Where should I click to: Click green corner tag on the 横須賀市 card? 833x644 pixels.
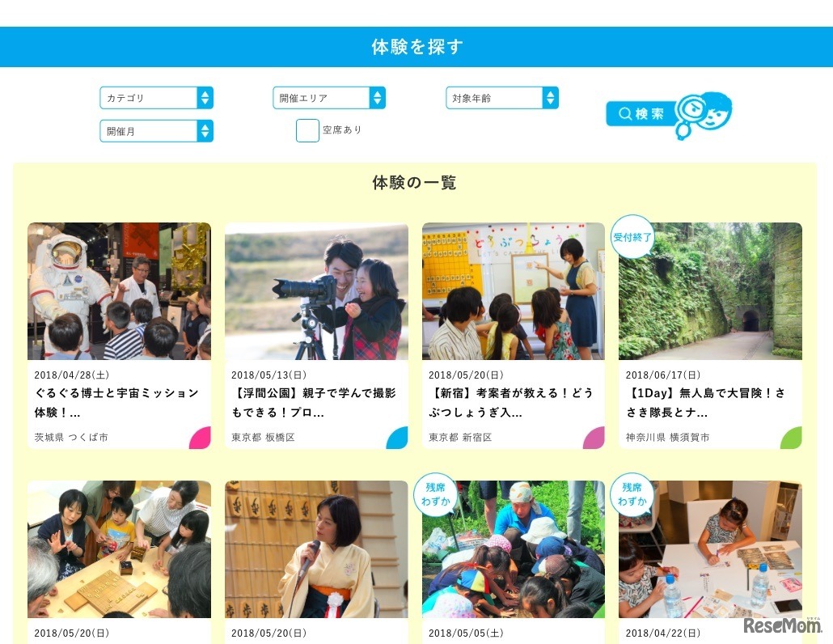[792, 438]
